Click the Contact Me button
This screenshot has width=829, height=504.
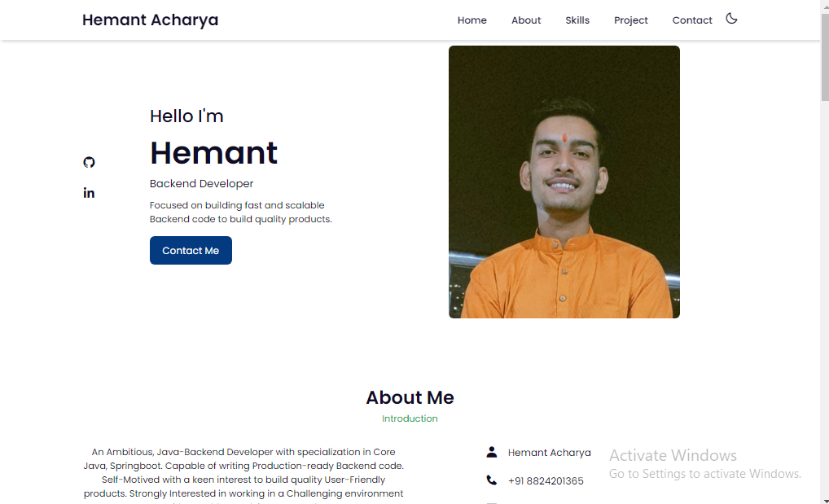191,250
